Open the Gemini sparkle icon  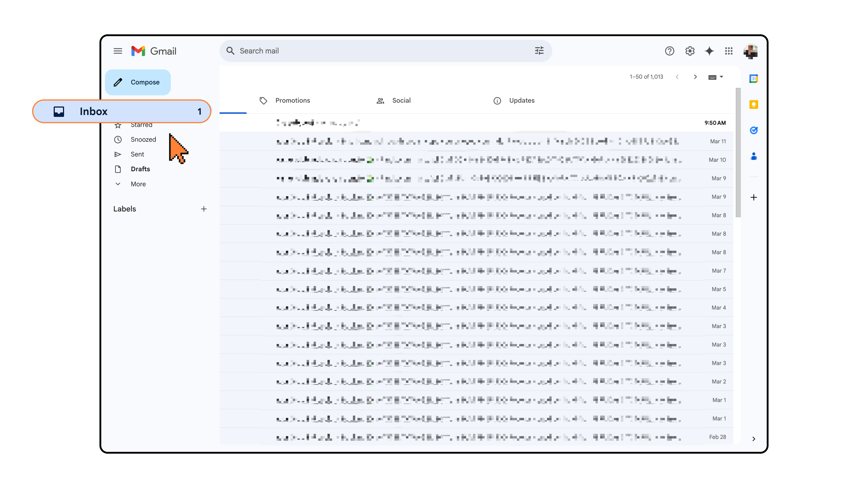709,51
